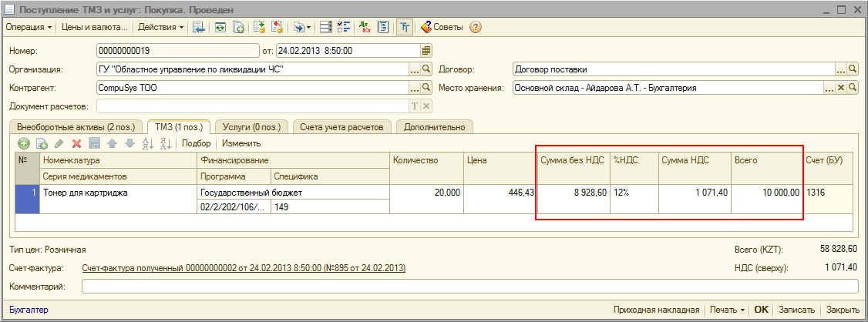Click into the Комментарий input field
The width and height of the screenshot is (868, 322).
[x=469, y=287]
